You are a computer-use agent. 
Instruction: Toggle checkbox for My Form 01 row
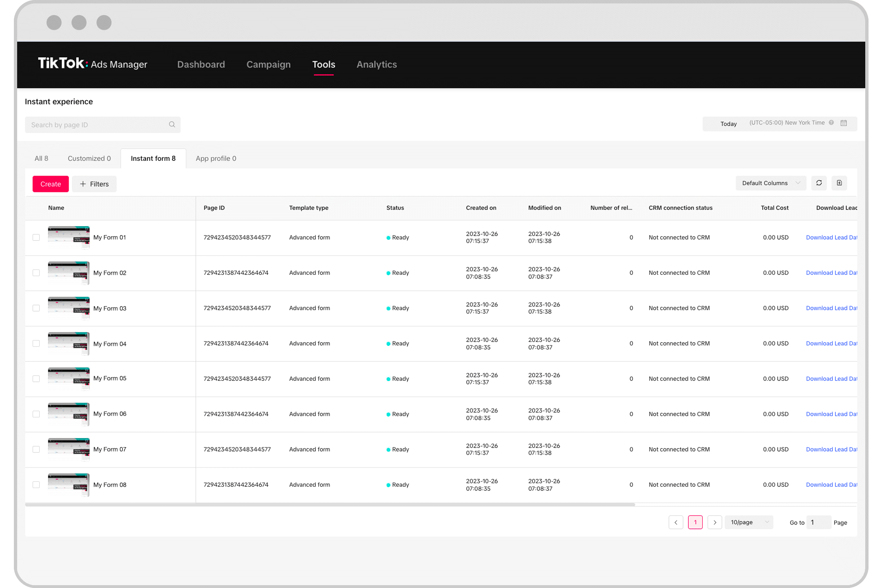(x=36, y=237)
